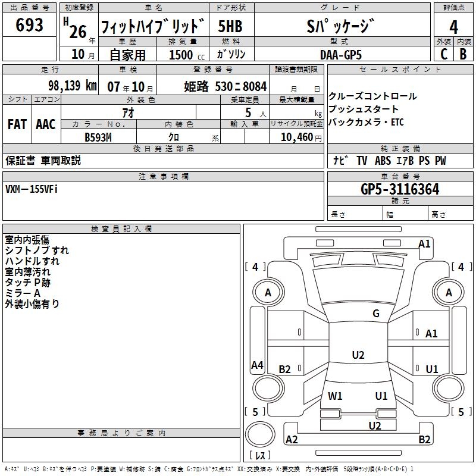Select the exterior grade C under 外装
Screen dimensions: 476x476
pos(444,54)
